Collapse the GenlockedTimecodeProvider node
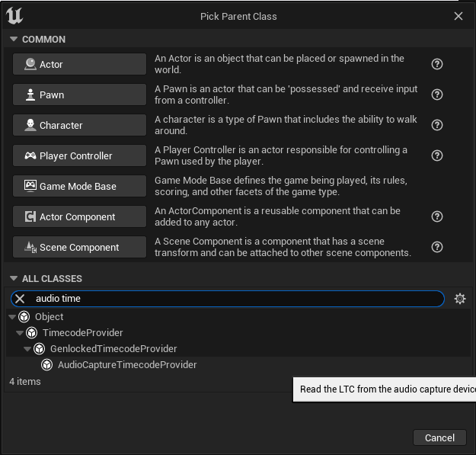Image resolution: width=476 pixels, height=455 pixels. (x=27, y=349)
